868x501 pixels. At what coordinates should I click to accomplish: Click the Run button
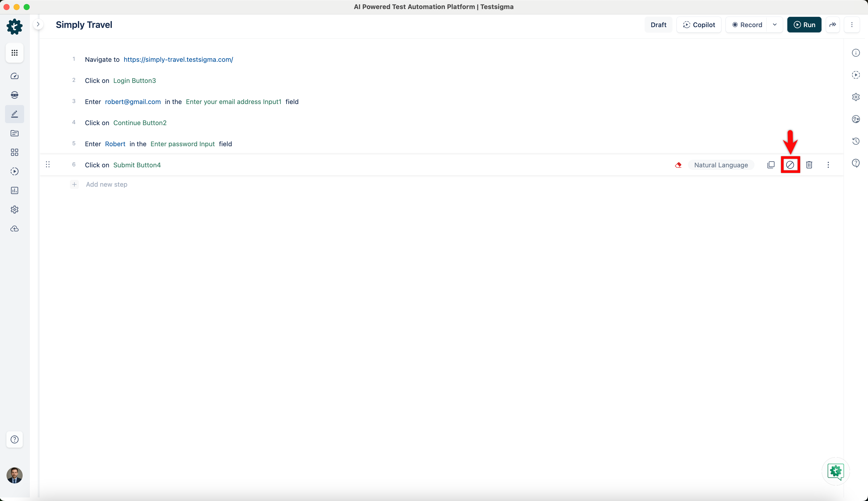pos(804,25)
